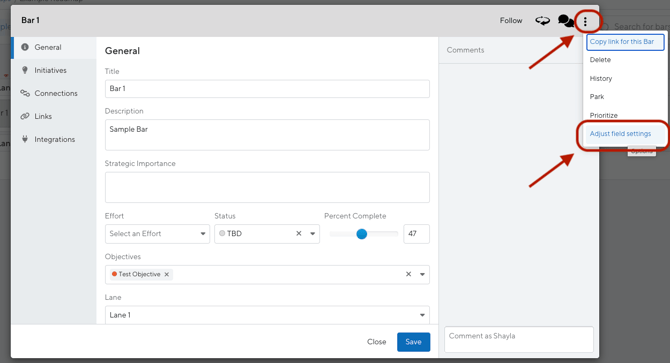
Task: Click the Strategic Importance text area
Action: tap(267, 187)
